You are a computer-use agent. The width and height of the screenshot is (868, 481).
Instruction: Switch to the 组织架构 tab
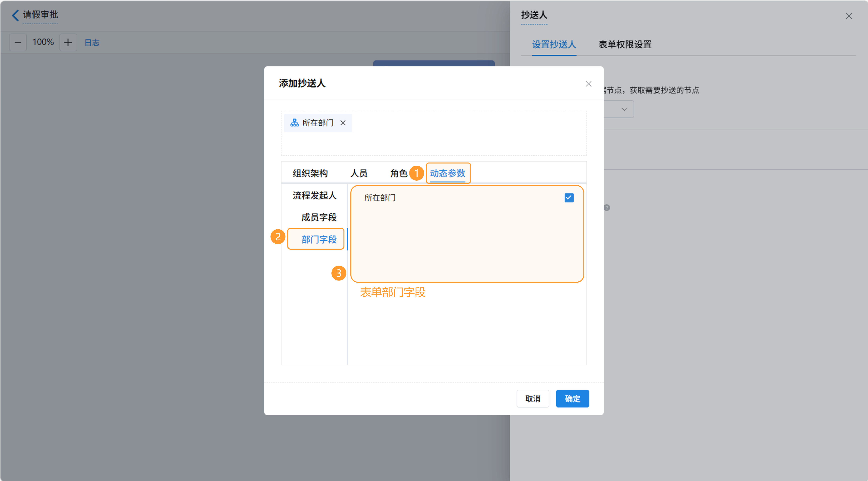310,173
